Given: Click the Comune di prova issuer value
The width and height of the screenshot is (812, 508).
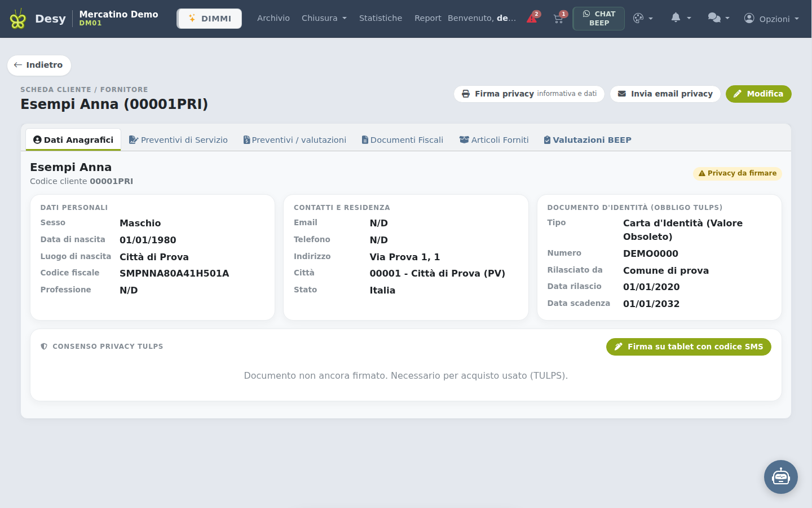Looking at the screenshot, I should point(666,270).
